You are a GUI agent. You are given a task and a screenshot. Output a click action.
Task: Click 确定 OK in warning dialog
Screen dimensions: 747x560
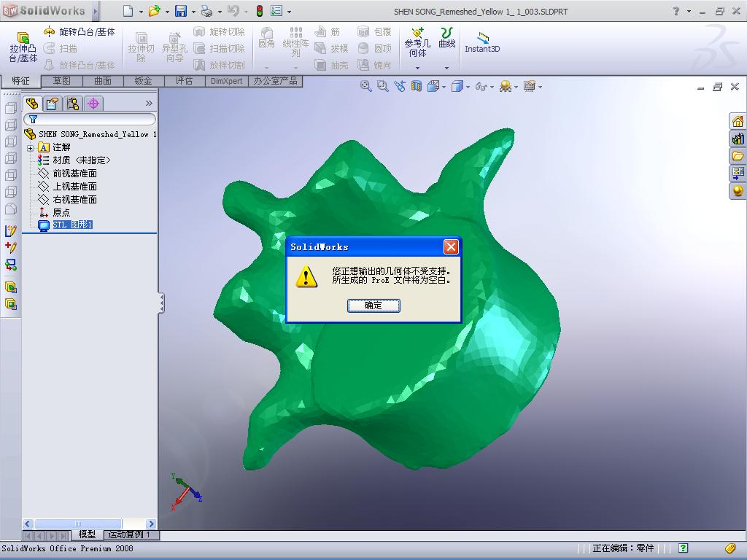pyautogui.click(x=373, y=306)
